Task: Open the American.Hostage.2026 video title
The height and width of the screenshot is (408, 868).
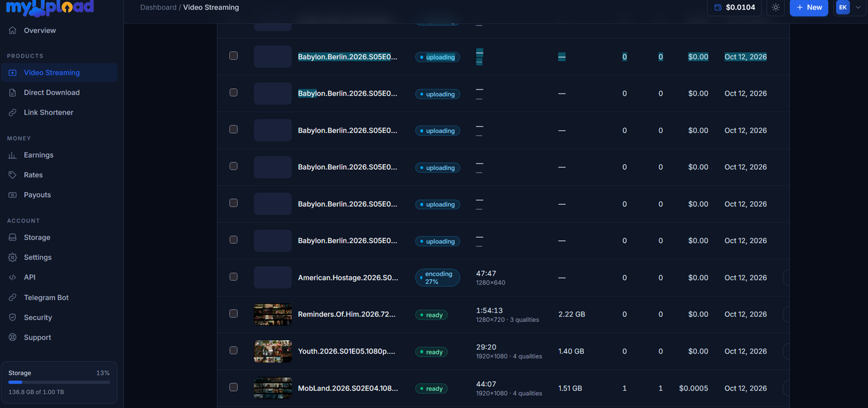Action: [x=348, y=278]
